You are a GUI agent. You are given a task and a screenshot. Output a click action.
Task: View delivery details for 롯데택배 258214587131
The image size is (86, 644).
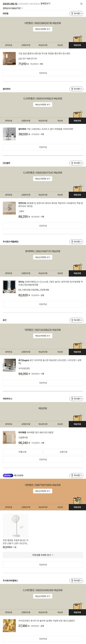point(43,257)
